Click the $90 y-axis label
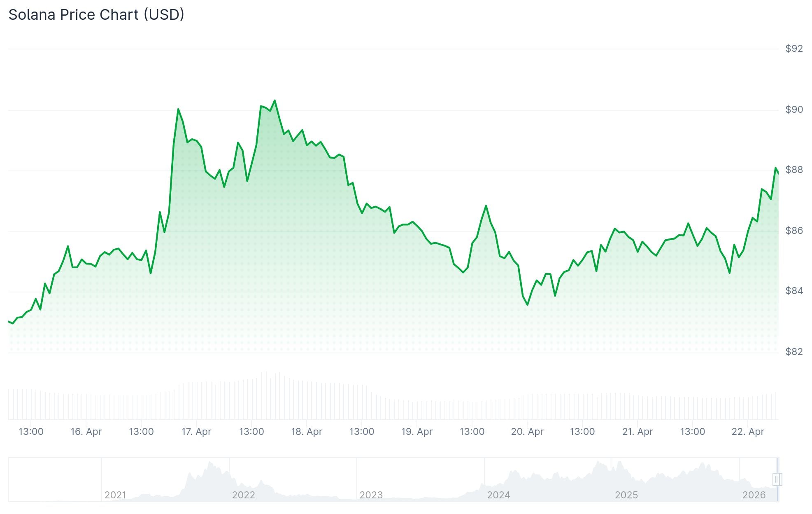812x514 pixels. point(794,110)
